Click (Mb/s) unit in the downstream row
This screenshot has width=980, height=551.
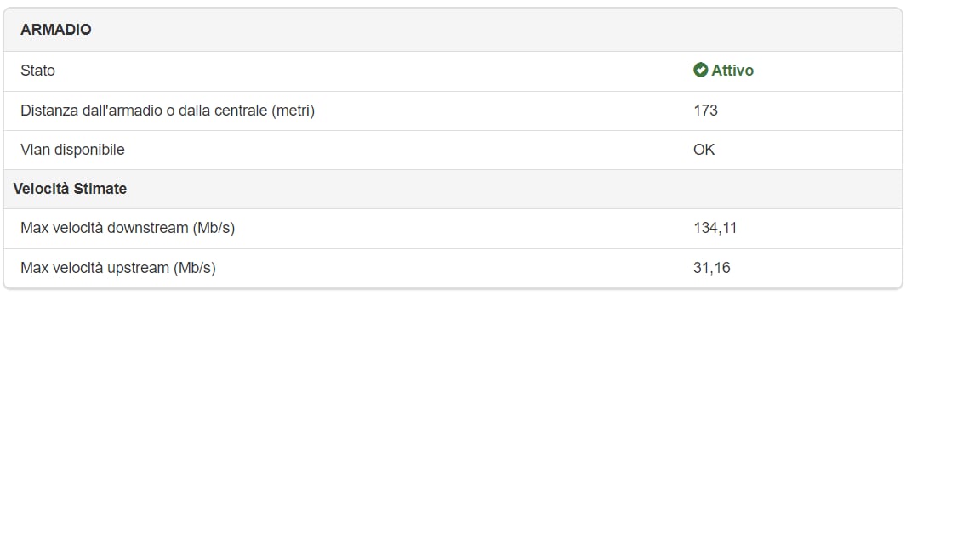[x=214, y=228]
